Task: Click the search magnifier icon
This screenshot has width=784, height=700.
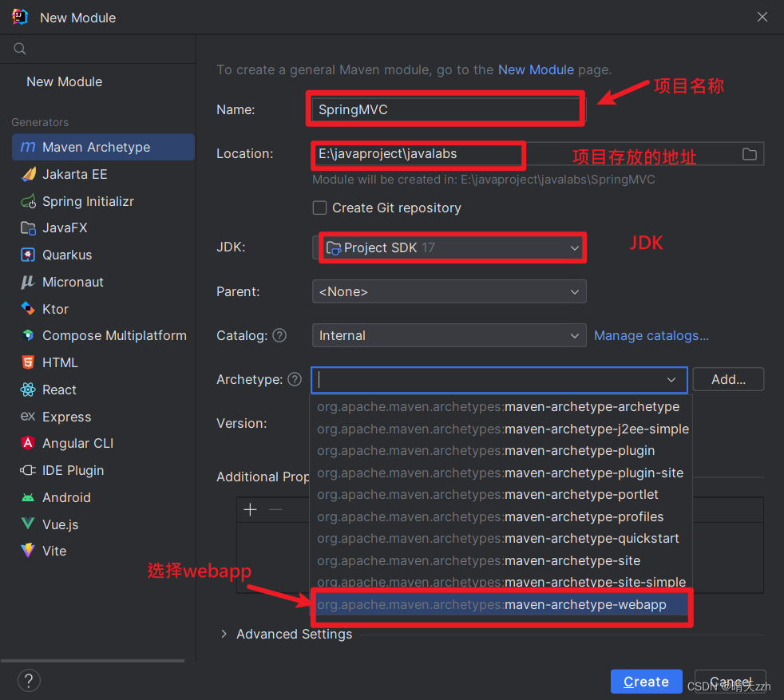Action: (x=19, y=49)
